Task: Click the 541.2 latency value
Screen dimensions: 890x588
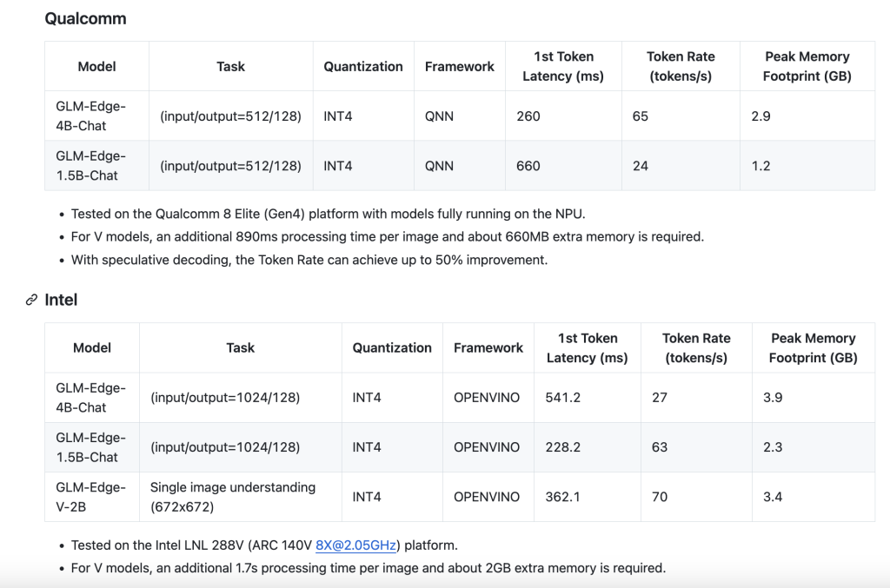Action: click(563, 397)
